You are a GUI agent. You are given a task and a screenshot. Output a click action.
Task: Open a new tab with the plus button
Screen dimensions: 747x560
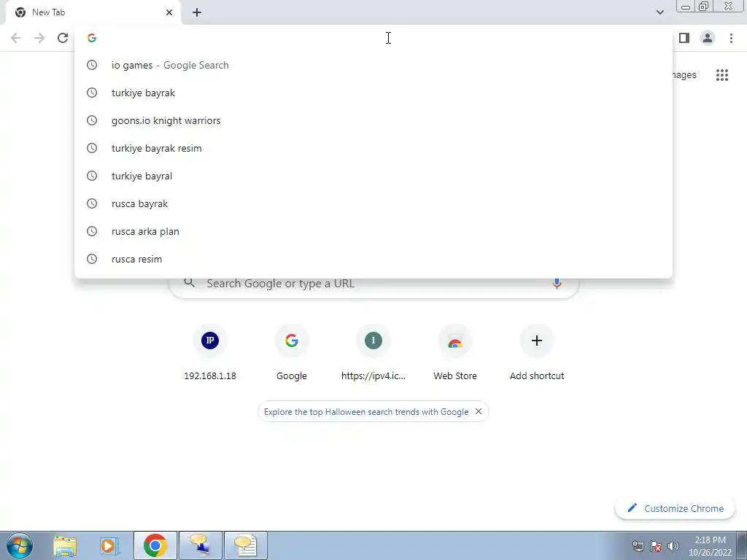point(197,12)
